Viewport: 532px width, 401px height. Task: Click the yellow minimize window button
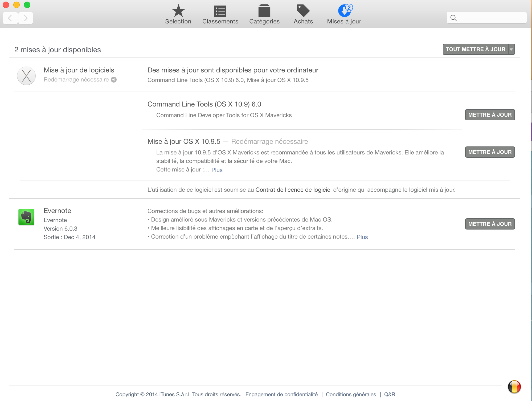coord(17,5)
